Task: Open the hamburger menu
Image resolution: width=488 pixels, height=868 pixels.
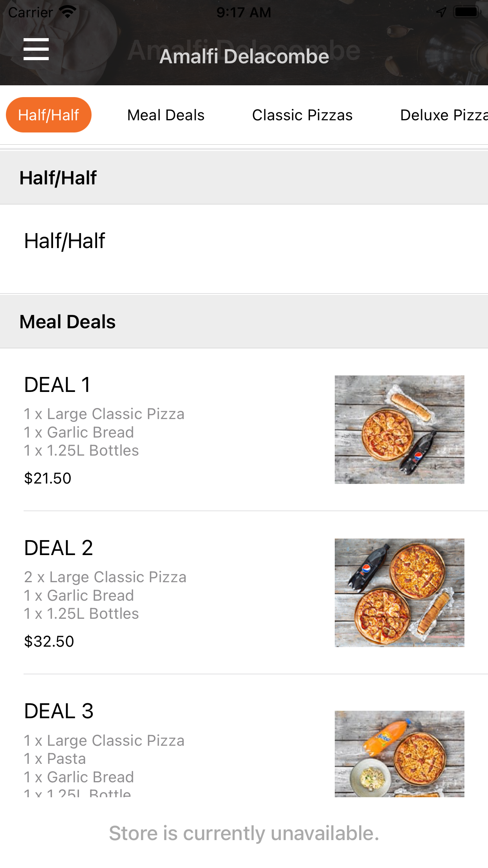Action: [x=36, y=49]
